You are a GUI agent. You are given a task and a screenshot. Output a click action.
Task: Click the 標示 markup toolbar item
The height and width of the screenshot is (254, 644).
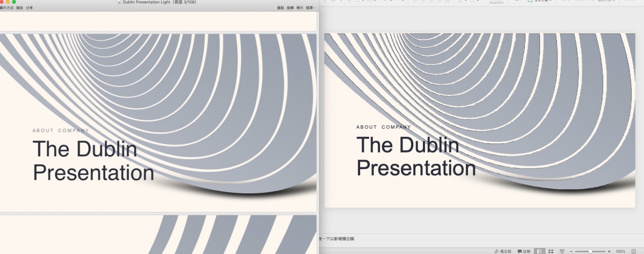point(300,8)
